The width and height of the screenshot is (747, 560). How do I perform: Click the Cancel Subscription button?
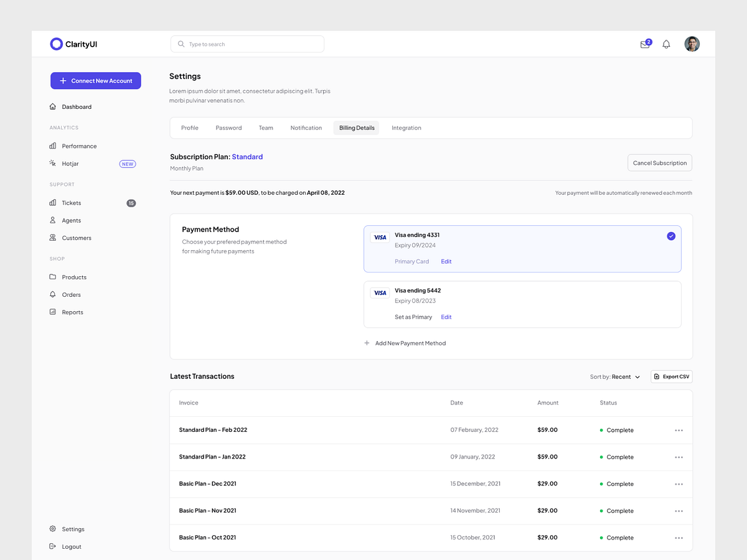659,162
